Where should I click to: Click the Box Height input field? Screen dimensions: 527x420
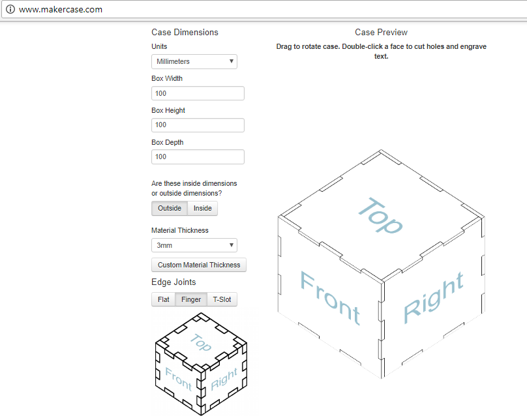(x=198, y=125)
